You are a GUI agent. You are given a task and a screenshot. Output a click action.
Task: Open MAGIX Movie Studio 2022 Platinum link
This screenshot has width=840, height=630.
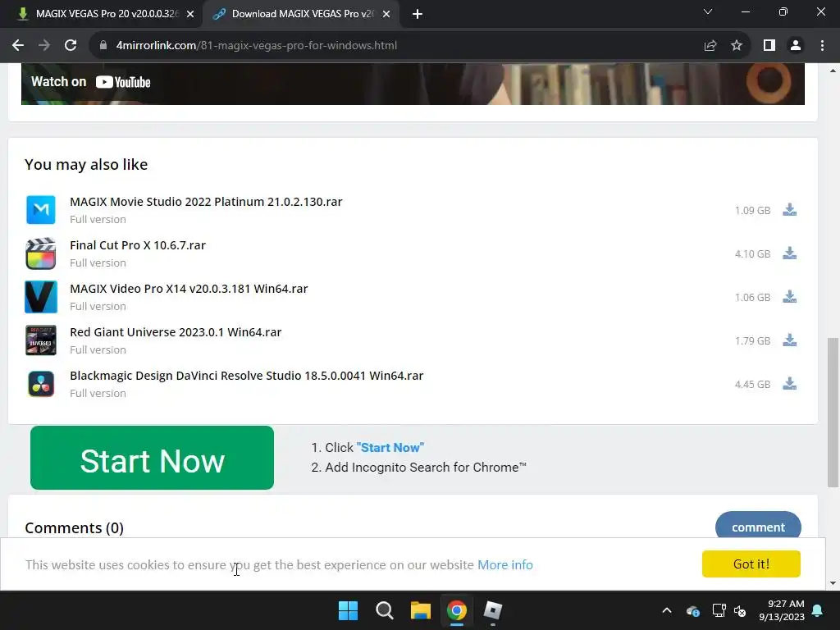(206, 202)
